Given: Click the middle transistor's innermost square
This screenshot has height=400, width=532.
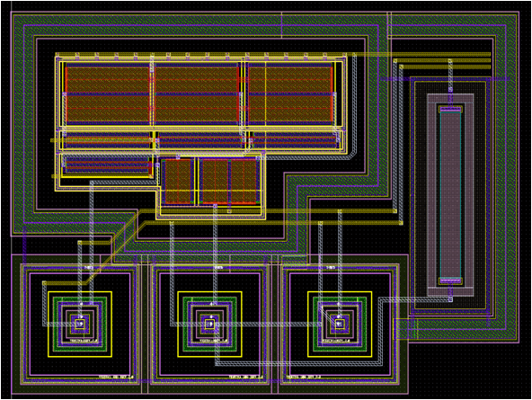Looking at the screenshot, I should click(x=209, y=324).
